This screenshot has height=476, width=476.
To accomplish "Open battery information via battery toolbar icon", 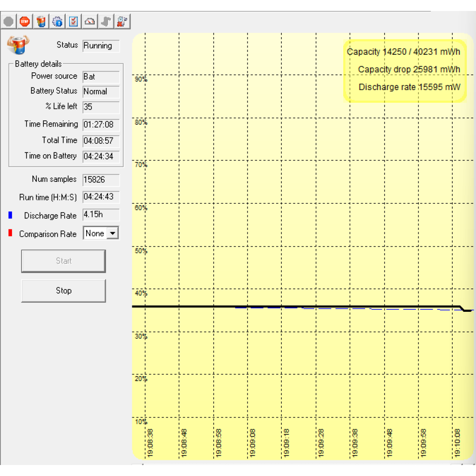I will point(41,21).
